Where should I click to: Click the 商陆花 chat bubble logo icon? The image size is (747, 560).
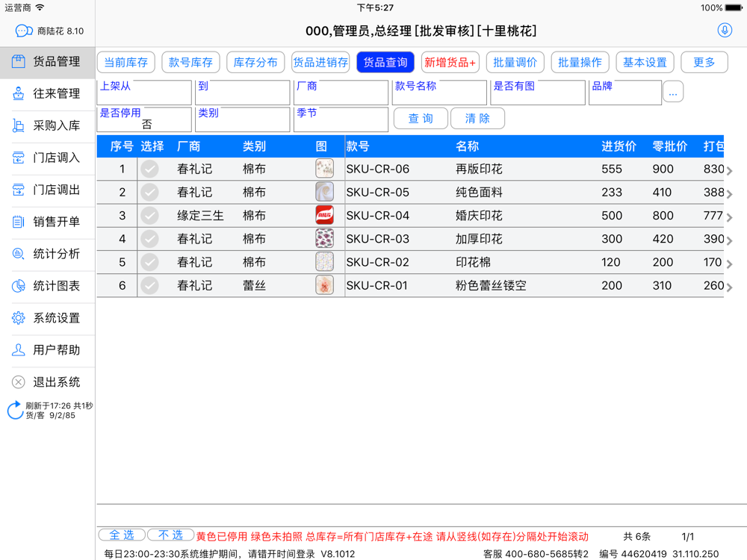click(x=24, y=31)
